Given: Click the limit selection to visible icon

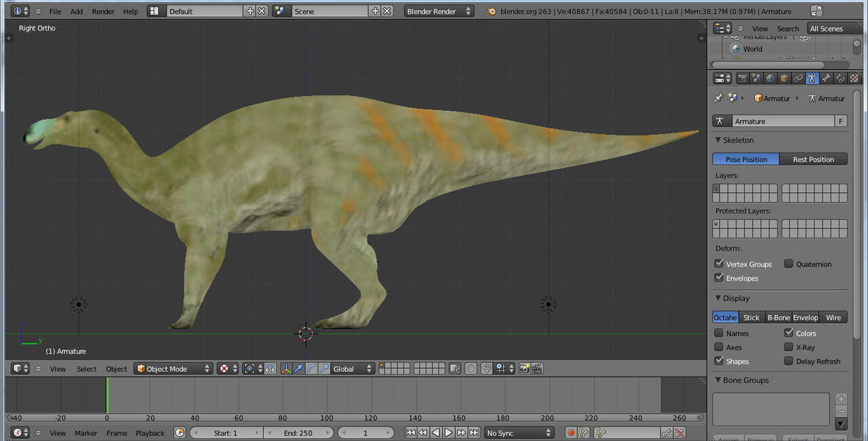Looking at the screenshot, I should [455, 369].
